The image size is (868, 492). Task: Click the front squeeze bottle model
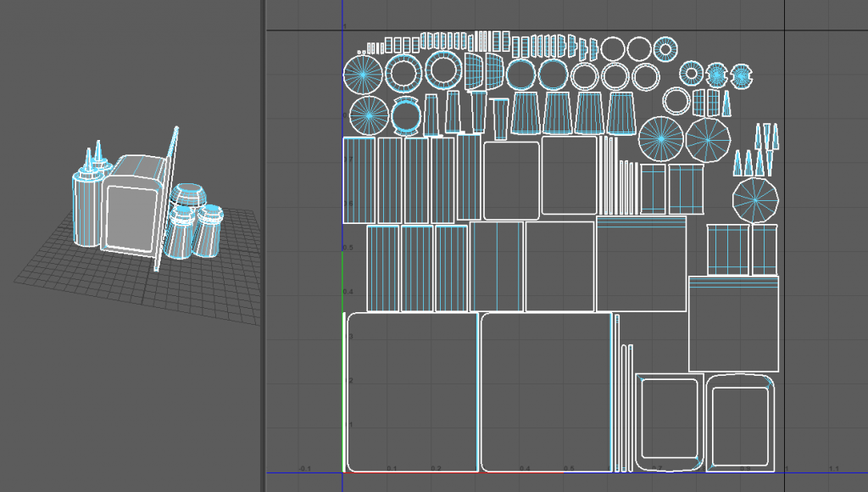pyautogui.click(x=85, y=210)
